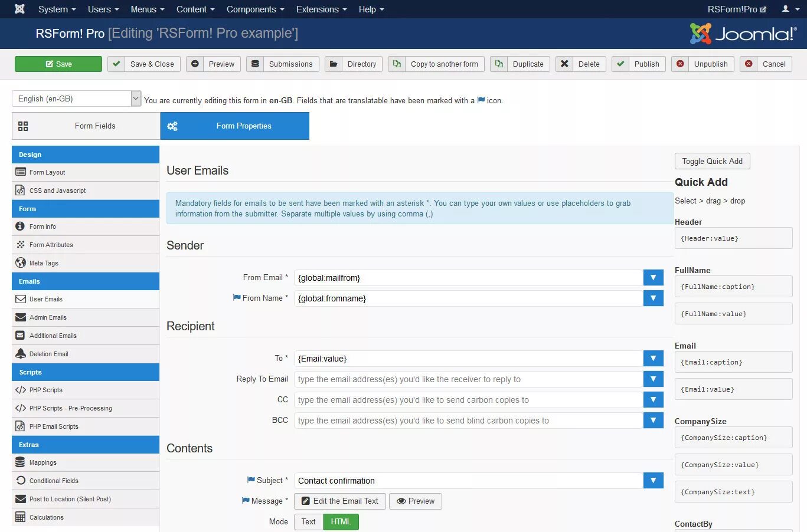Click the Joomla logo icon in top bar
Image resolution: width=807 pixels, height=532 pixels.
tap(19, 9)
